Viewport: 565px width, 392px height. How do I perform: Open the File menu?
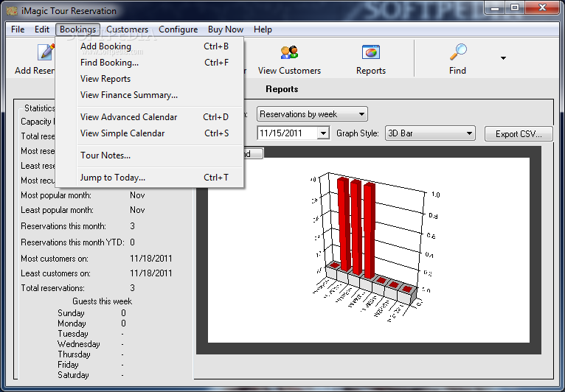coord(18,29)
